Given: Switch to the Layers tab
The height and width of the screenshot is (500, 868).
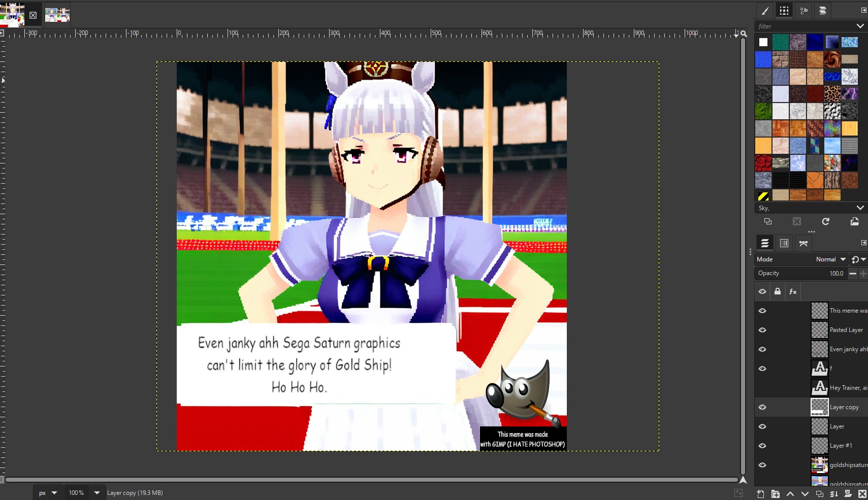Looking at the screenshot, I should (765, 243).
